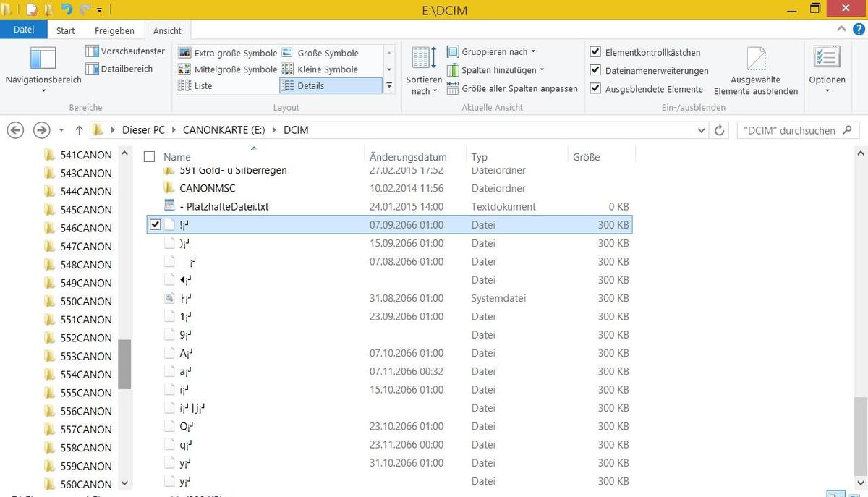Image resolution: width=868 pixels, height=497 pixels.
Task: Click the undo icon in title bar
Action: point(67,9)
